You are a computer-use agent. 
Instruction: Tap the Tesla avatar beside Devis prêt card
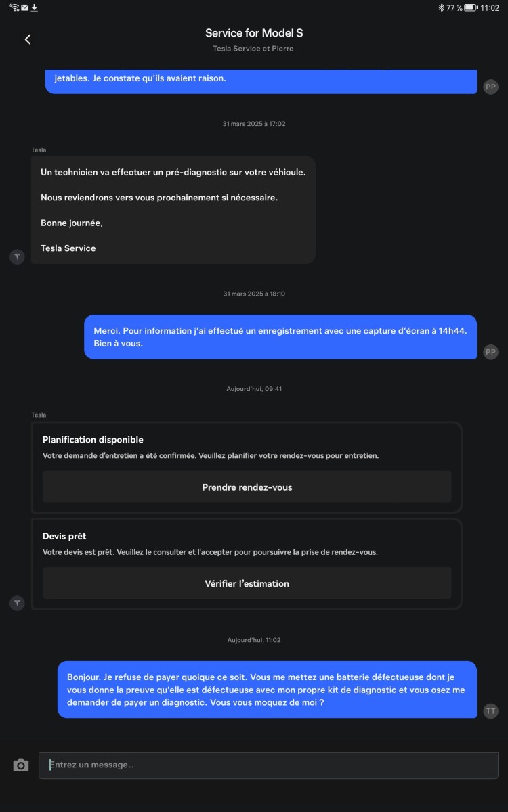(x=17, y=603)
